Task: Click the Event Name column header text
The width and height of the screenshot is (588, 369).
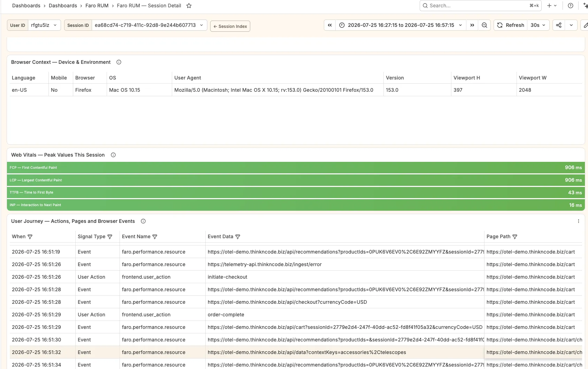Action: coord(136,236)
